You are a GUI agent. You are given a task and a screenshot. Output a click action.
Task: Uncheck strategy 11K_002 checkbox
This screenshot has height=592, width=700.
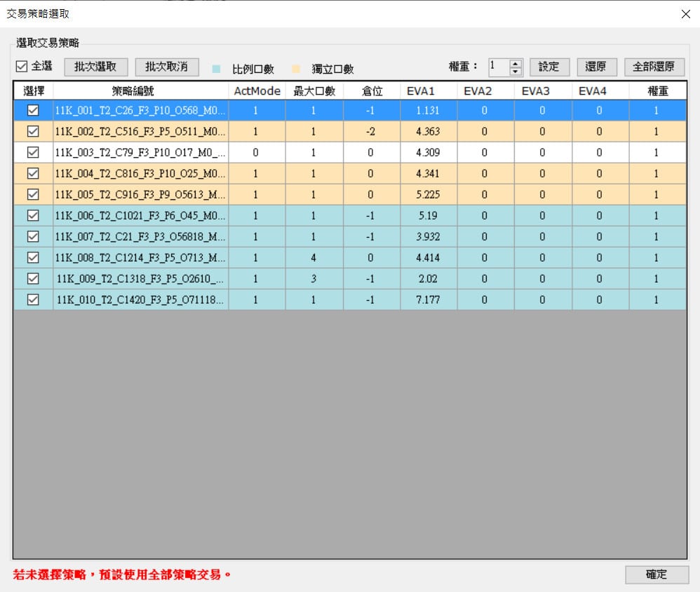coord(33,131)
